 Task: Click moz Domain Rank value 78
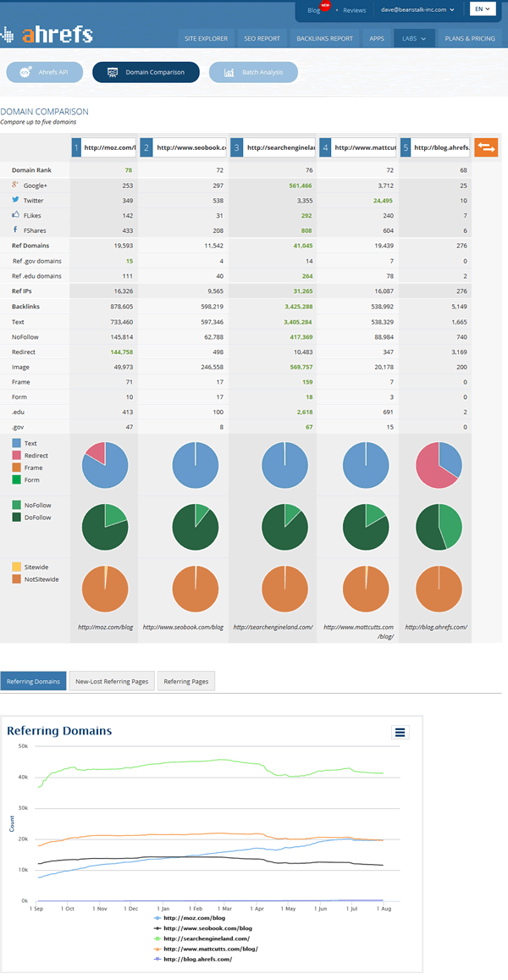pos(129,170)
